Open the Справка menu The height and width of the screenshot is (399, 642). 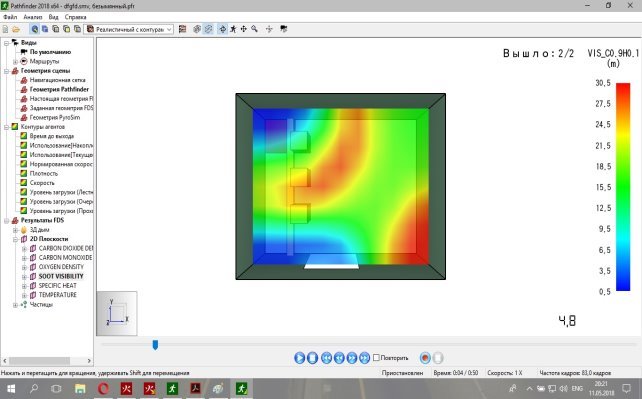click(x=75, y=17)
